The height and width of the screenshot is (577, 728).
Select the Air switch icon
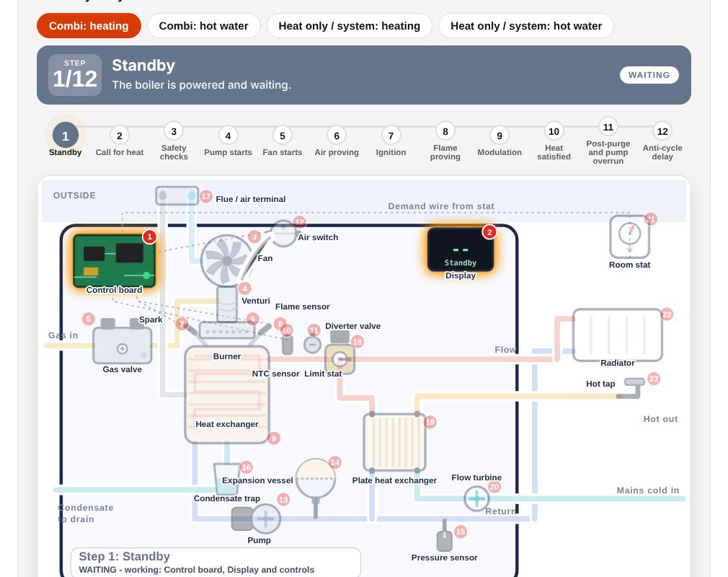point(283,233)
